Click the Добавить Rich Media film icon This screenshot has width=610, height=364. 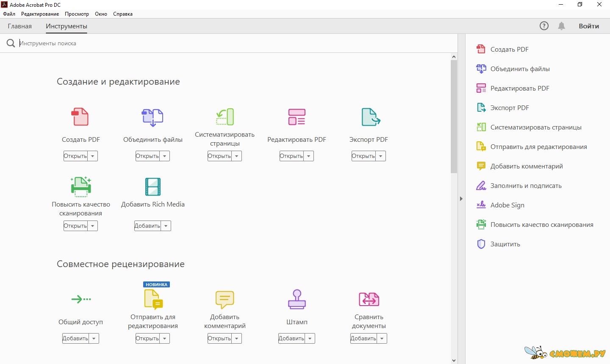click(153, 187)
